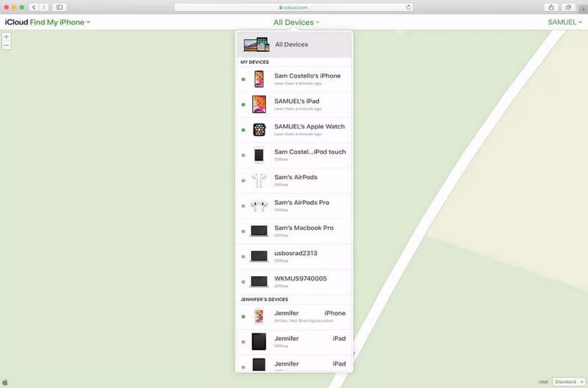Zoom in the map with plus button
The width and height of the screenshot is (588, 388).
(x=6, y=37)
